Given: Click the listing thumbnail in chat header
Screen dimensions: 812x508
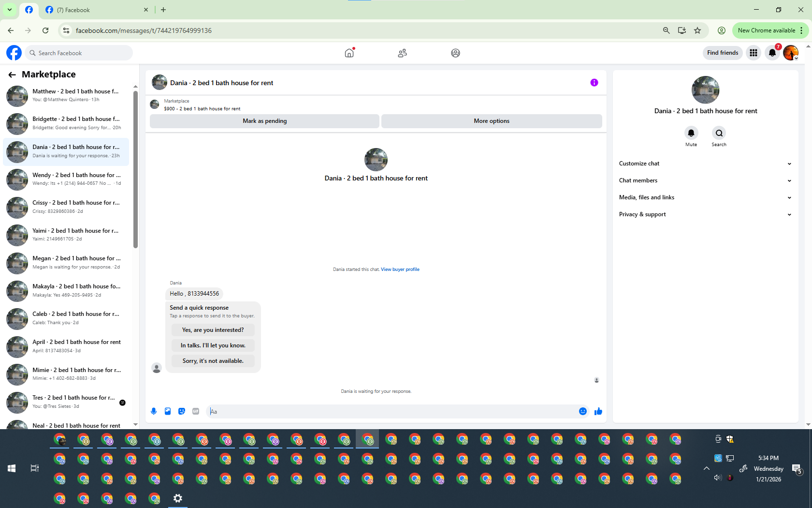Looking at the screenshot, I should 159,82.
